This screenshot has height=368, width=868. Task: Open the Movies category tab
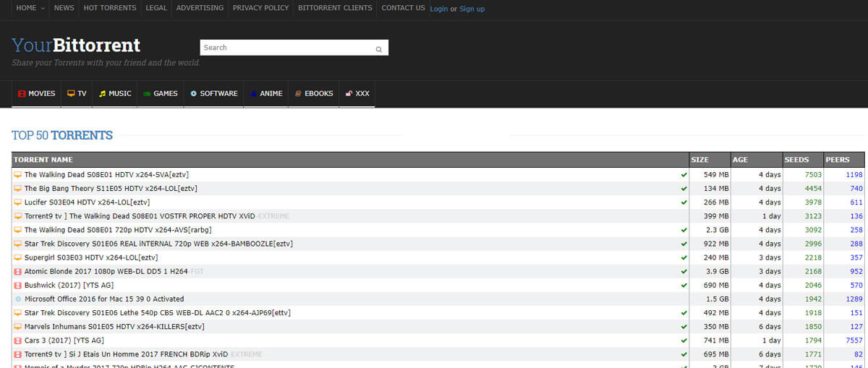36,93
